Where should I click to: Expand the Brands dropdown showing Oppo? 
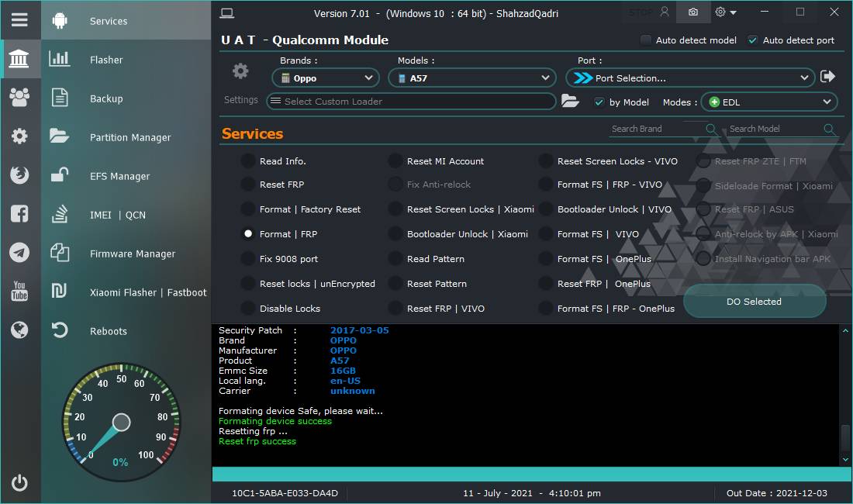tap(326, 78)
